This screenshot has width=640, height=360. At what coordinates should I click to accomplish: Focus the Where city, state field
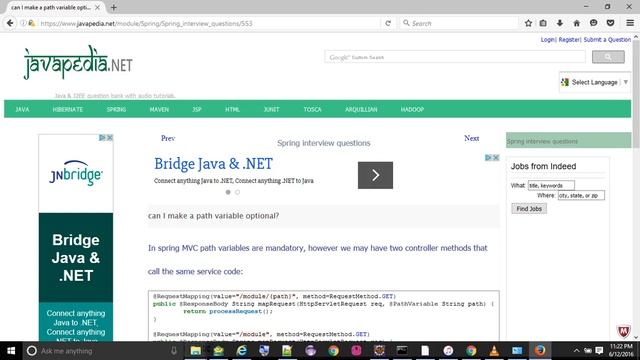coord(581,196)
